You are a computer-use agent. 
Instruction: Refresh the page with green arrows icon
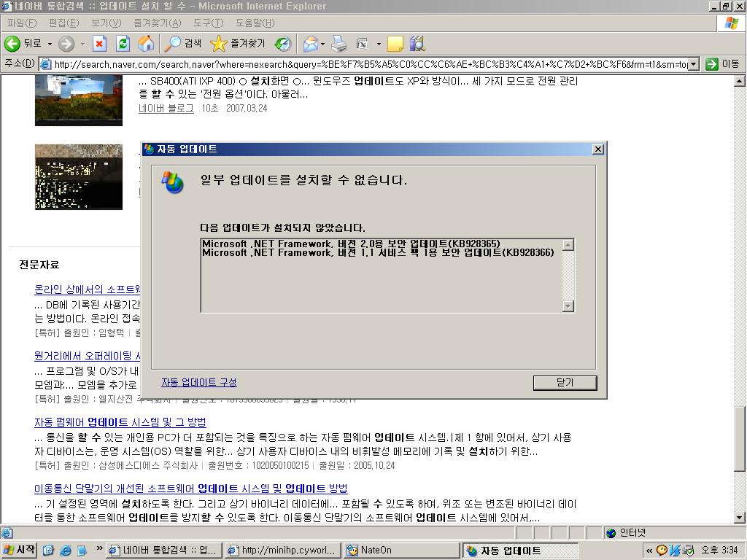pos(123,44)
